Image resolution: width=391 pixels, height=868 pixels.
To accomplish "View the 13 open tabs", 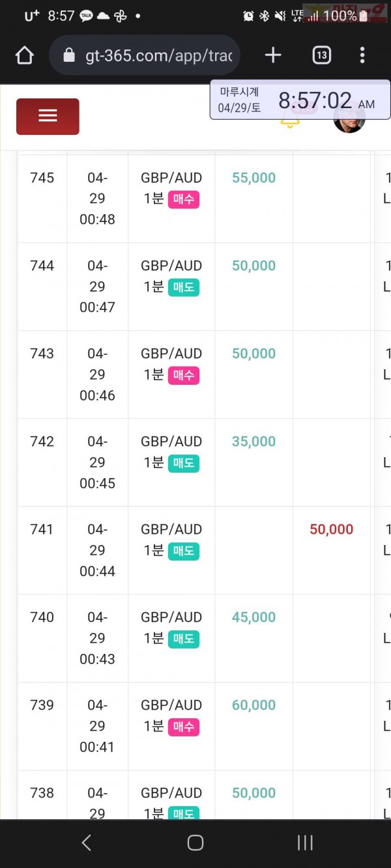I will [x=321, y=55].
